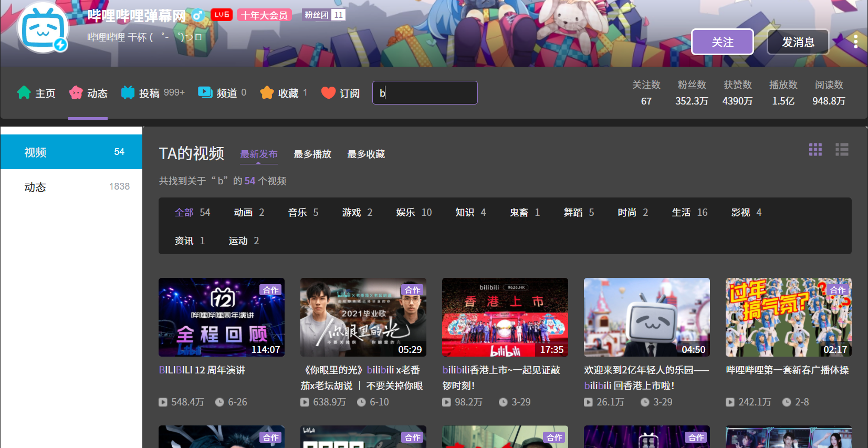Click the 播放数 1.5亿 stat
Viewport: 868px width, 448px height.
783,92
